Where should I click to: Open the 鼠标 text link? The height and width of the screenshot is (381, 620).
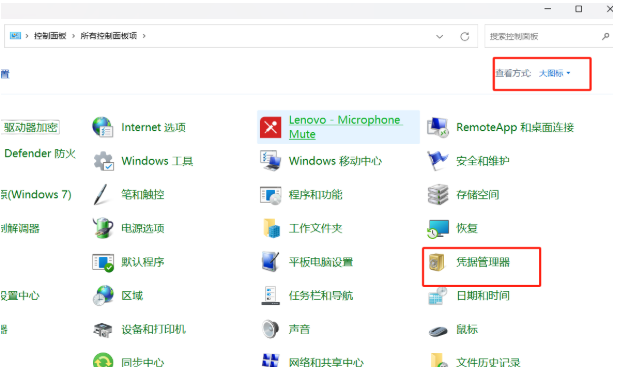467,329
